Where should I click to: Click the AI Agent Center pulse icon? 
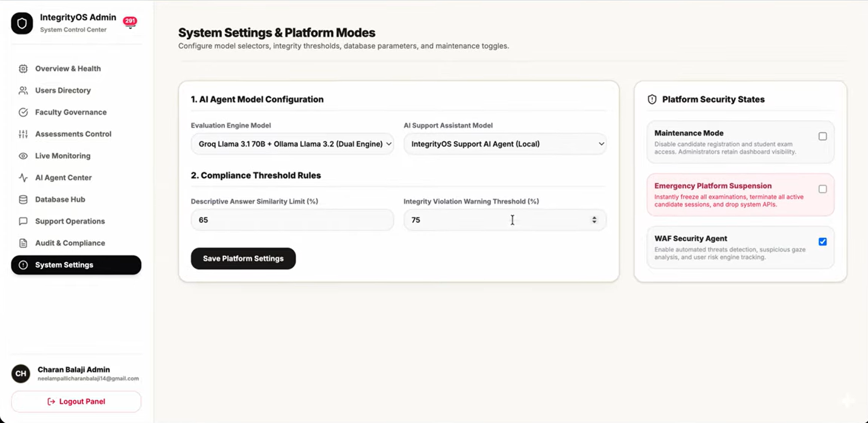(x=23, y=178)
